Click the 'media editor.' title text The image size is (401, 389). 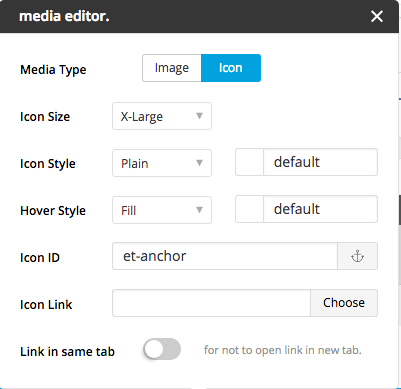pyautogui.click(x=64, y=16)
